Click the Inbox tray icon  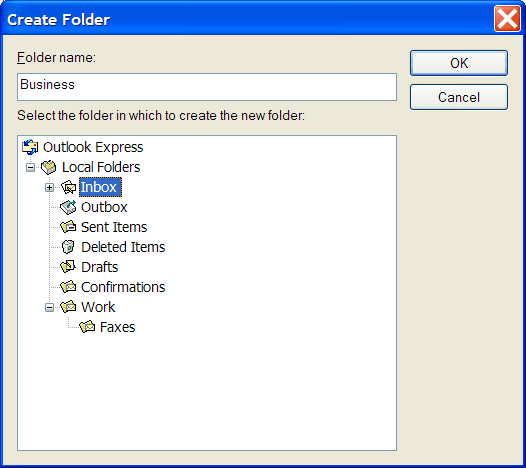tap(68, 187)
